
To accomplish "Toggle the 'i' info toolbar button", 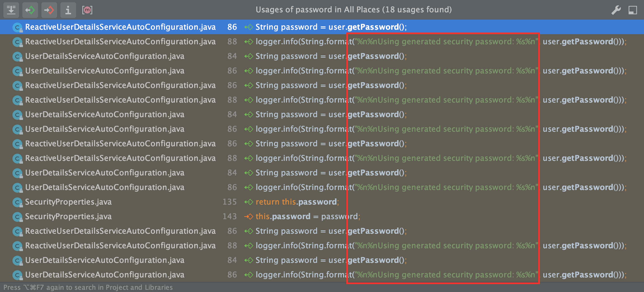I will 68,10.
